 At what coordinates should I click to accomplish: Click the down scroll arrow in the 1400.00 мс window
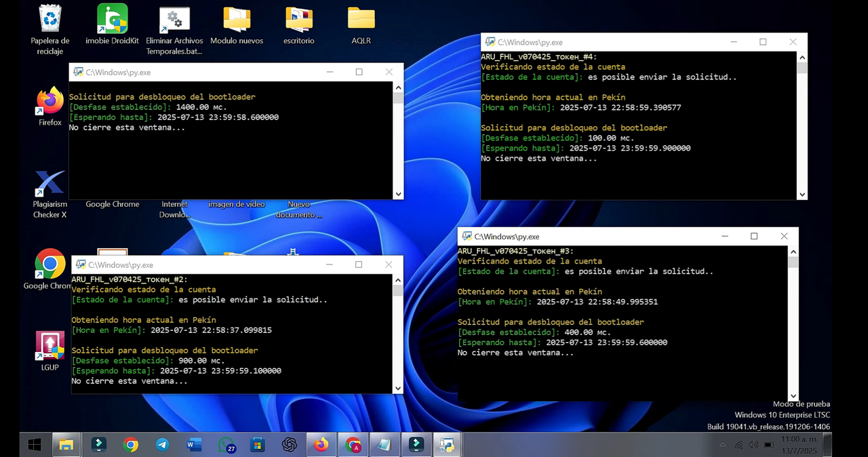click(x=398, y=194)
